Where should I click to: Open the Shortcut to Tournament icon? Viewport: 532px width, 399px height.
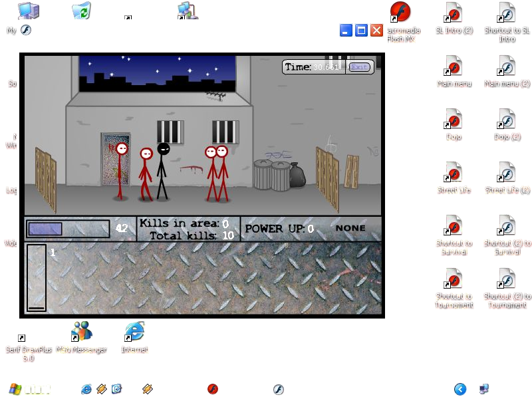point(454,288)
